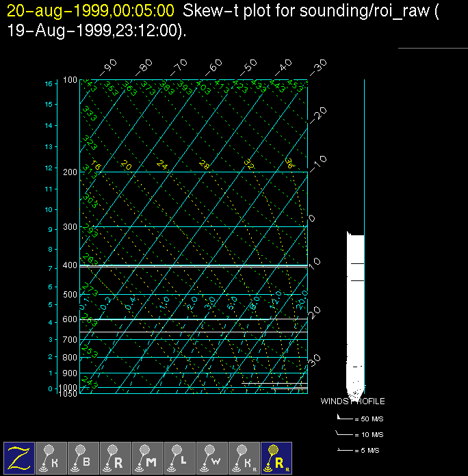Click the 300 pressure level label

coord(70,227)
